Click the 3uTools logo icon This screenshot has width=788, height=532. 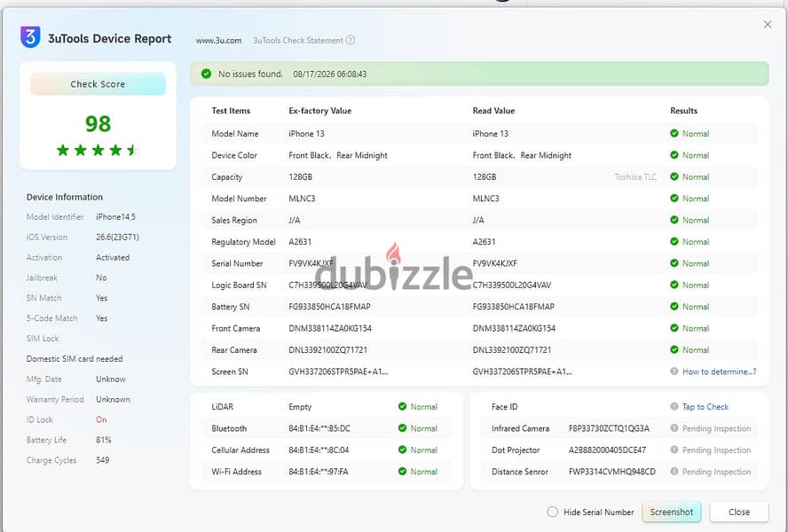tap(30, 37)
